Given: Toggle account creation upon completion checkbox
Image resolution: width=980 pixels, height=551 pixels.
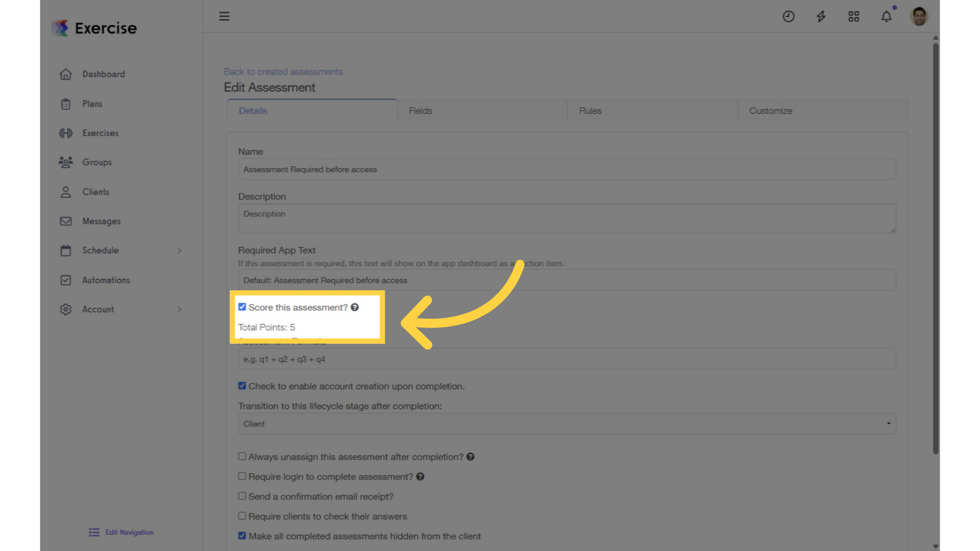Looking at the screenshot, I should [x=242, y=386].
